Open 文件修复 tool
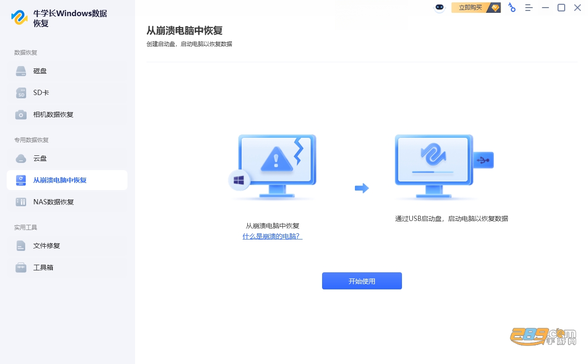588x364 pixels. coord(67,246)
